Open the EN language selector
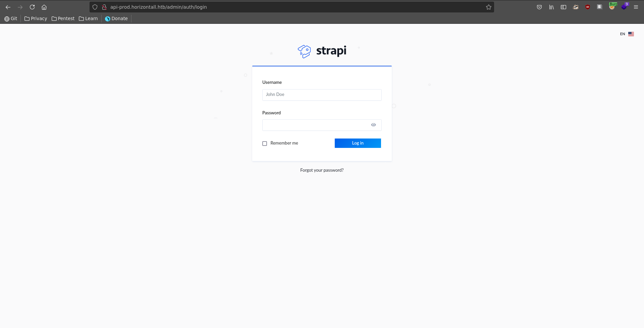Screen dimensions: 644x328 click(627, 34)
